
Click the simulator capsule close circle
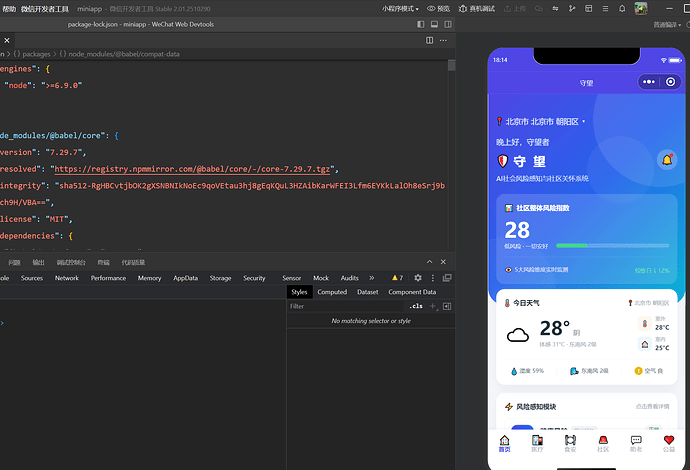[670, 82]
